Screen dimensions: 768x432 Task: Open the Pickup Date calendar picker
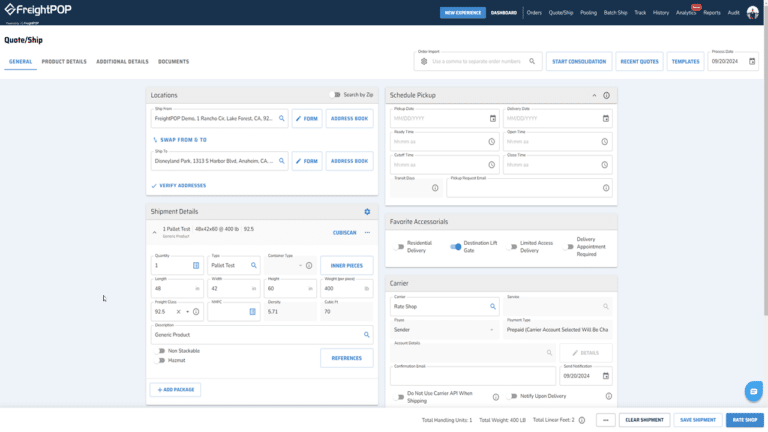tap(492, 118)
